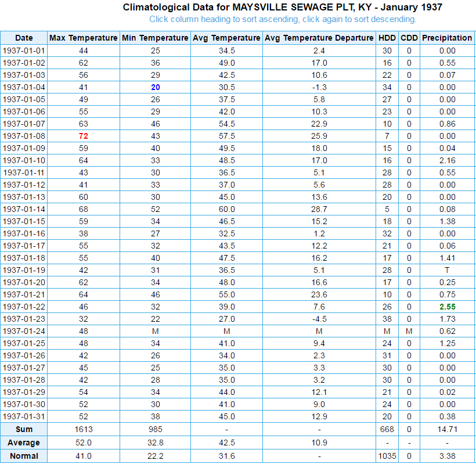Sort by Avg Temperature Departure heading
Image resolution: width=476 pixels, height=464 pixels.
tap(319, 38)
